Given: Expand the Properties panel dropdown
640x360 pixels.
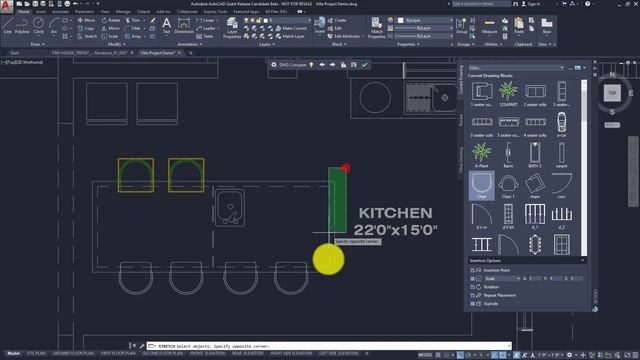Looking at the screenshot, I should (x=408, y=44).
